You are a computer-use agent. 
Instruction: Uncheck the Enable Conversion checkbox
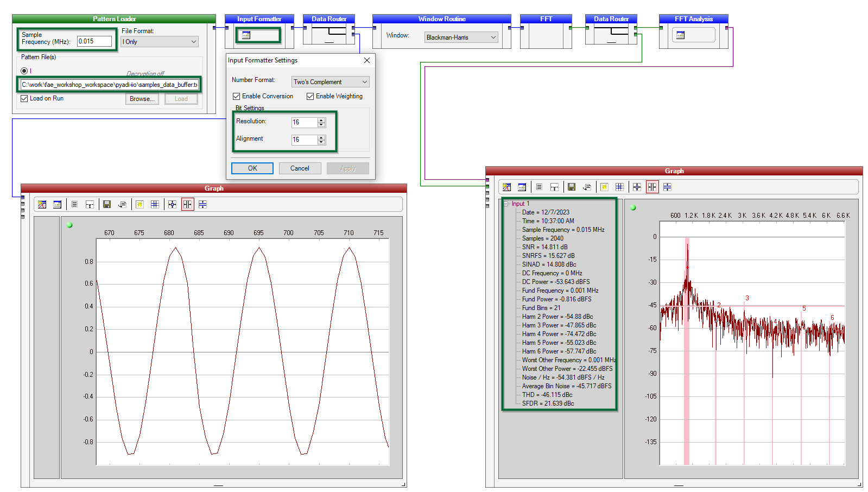[x=237, y=96]
